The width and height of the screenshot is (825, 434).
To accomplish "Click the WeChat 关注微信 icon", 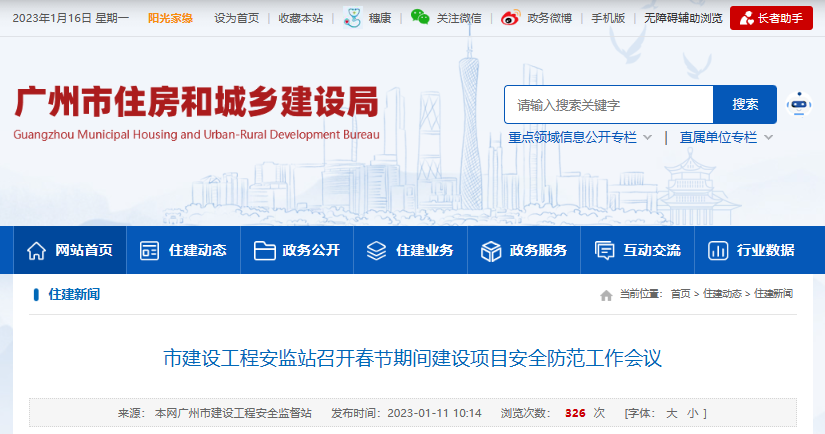I will coord(420,17).
